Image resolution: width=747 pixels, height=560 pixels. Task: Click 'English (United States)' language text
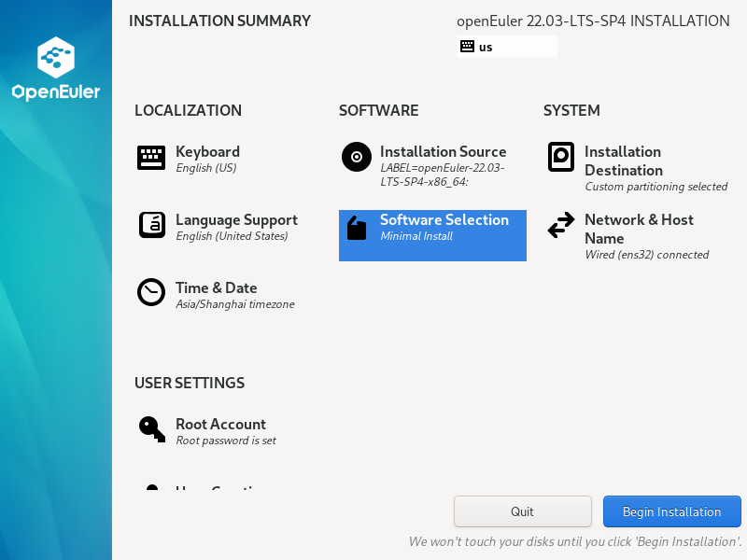(232, 236)
